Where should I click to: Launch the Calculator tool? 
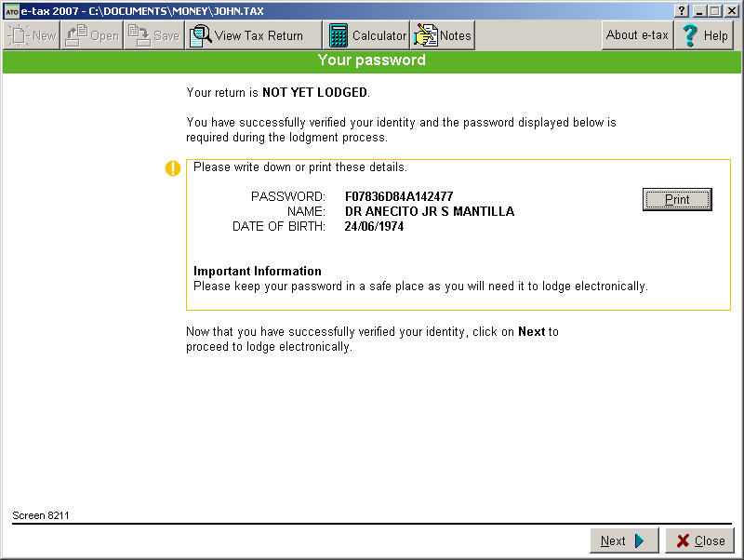(x=367, y=35)
